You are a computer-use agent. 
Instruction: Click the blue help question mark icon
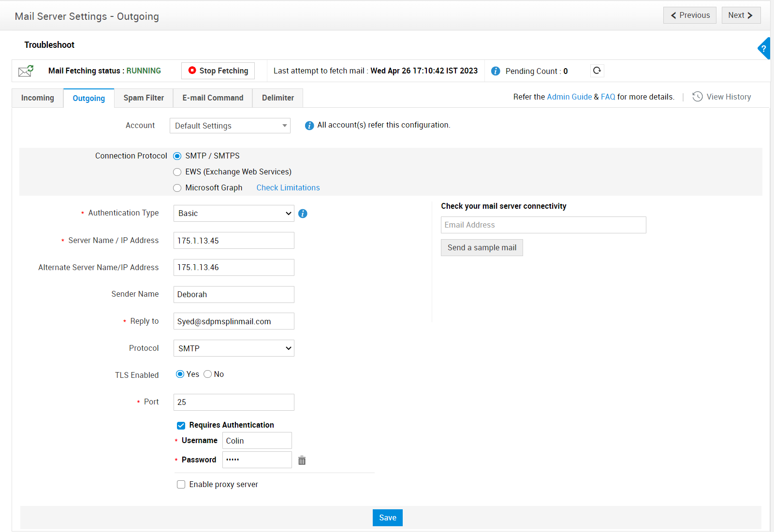click(764, 48)
